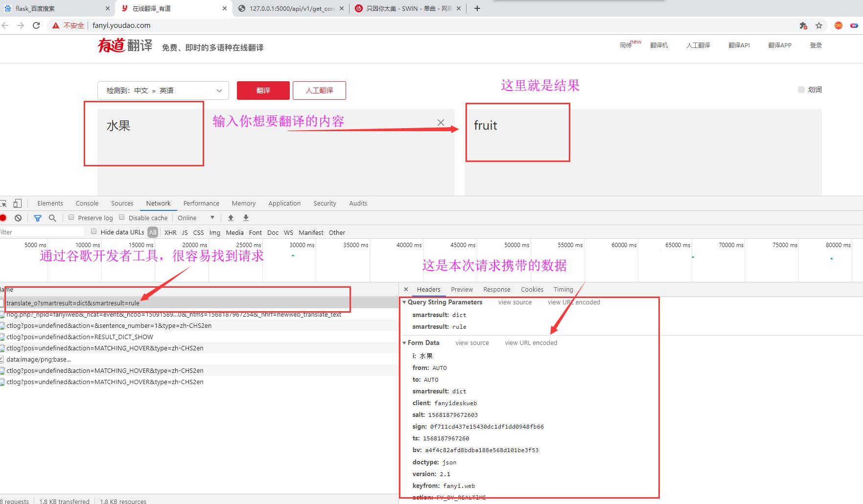863x504 pixels.
Task: Close the request details pane
Action: (x=406, y=289)
